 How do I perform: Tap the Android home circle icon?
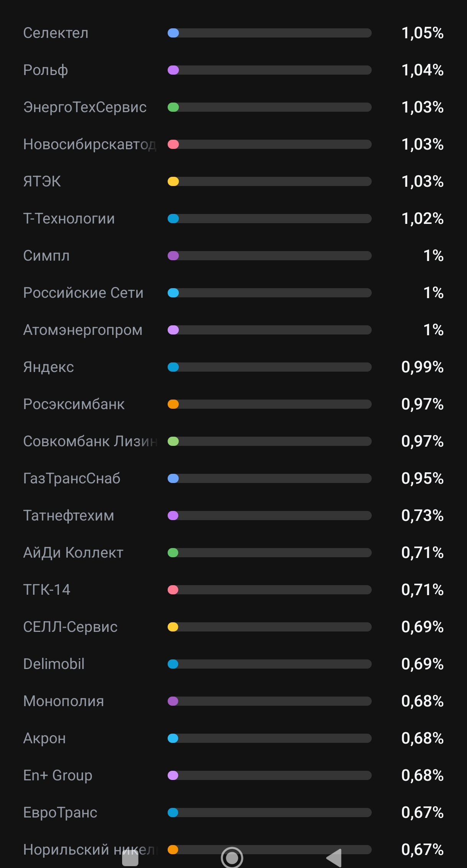click(232, 858)
